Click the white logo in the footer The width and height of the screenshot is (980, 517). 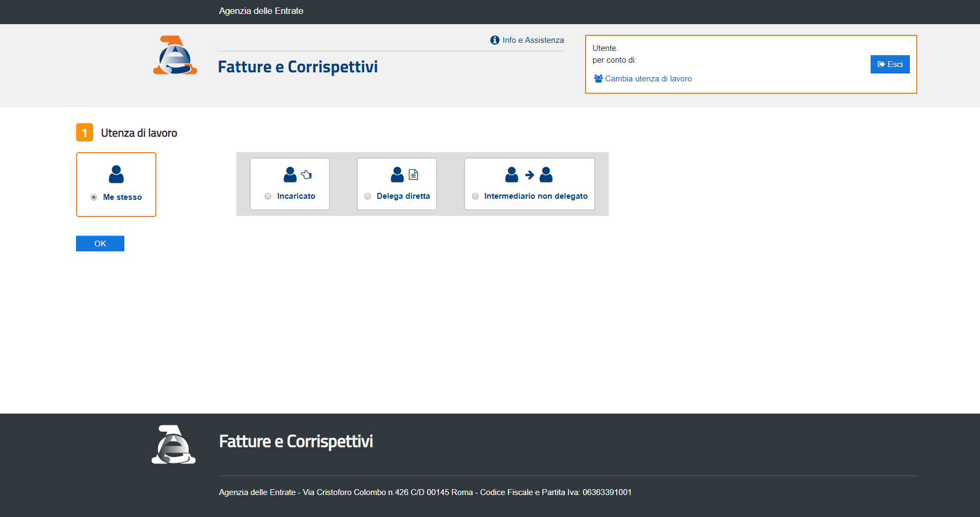[174, 445]
